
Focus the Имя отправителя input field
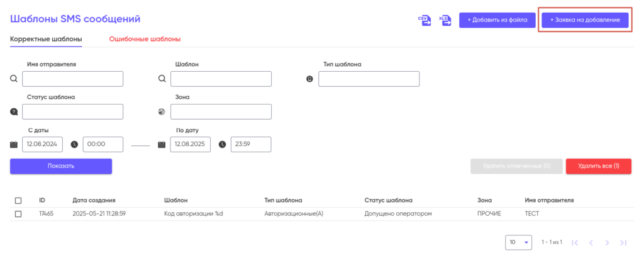[x=73, y=79]
